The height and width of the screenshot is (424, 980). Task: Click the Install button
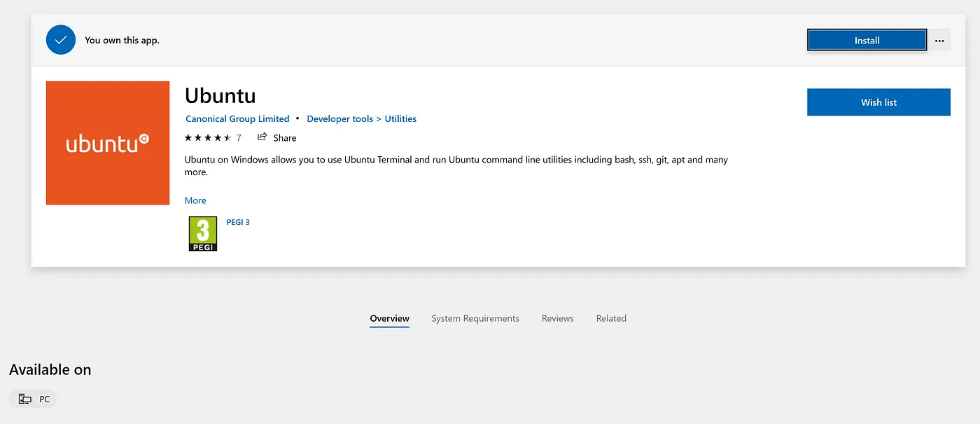tap(867, 40)
